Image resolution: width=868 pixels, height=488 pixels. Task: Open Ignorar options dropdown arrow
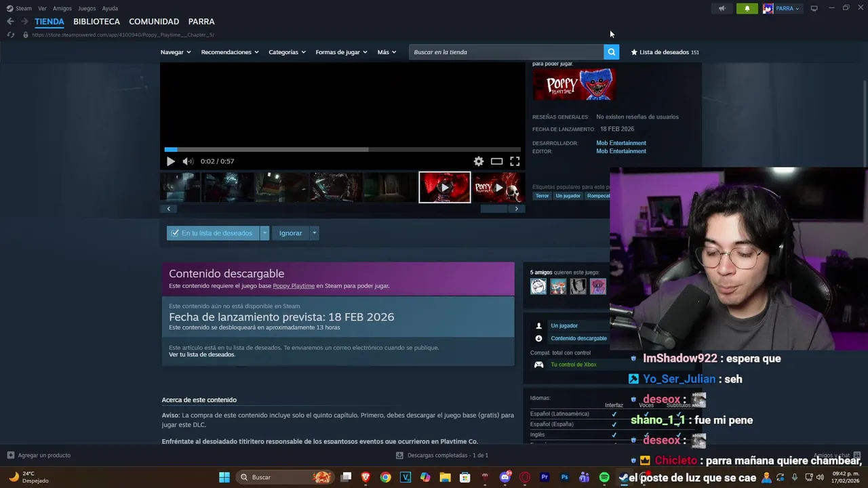[x=314, y=233]
